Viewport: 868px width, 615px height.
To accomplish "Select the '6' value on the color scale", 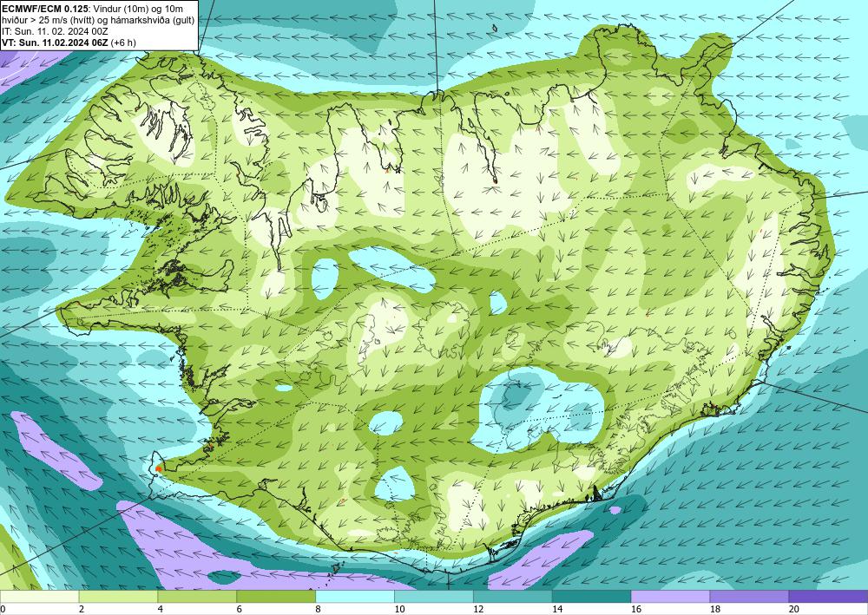I will click(240, 609).
